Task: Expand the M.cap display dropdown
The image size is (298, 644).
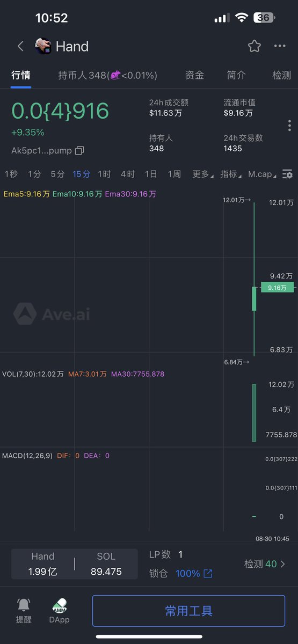Action: [x=263, y=174]
